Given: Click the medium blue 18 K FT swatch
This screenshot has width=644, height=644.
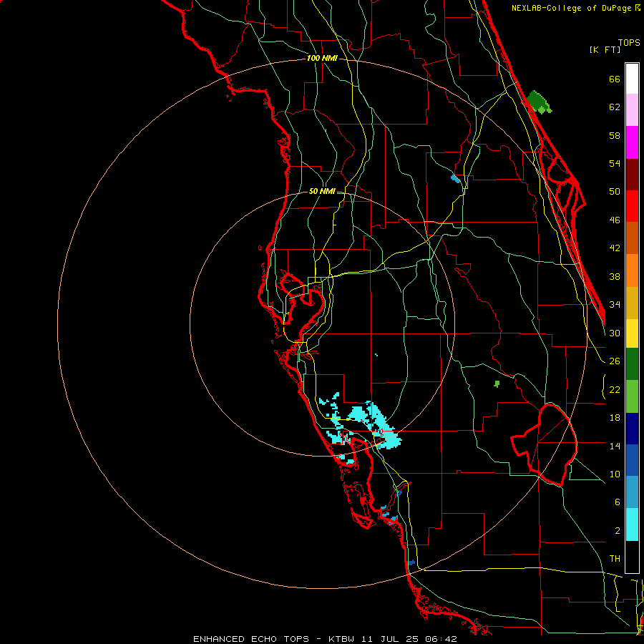Looking at the screenshot, I should (x=632, y=460).
